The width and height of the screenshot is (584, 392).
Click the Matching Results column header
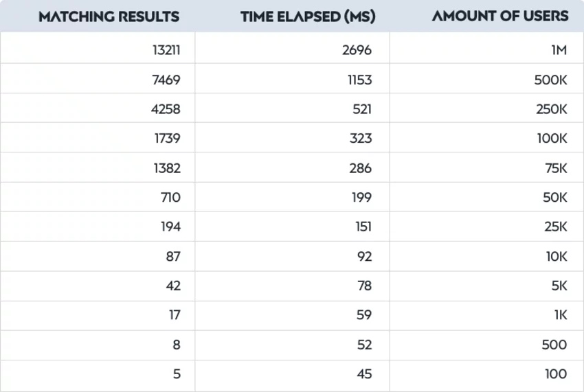(x=109, y=16)
